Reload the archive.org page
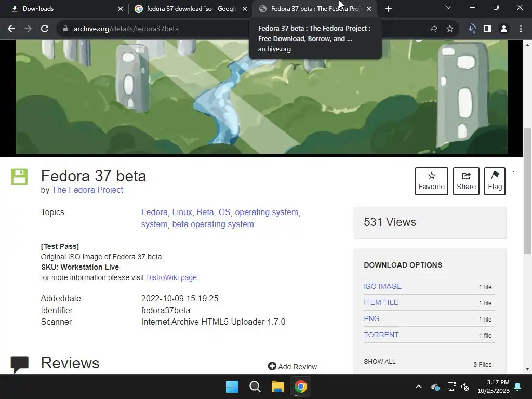This screenshot has width=532, height=399. point(45,29)
